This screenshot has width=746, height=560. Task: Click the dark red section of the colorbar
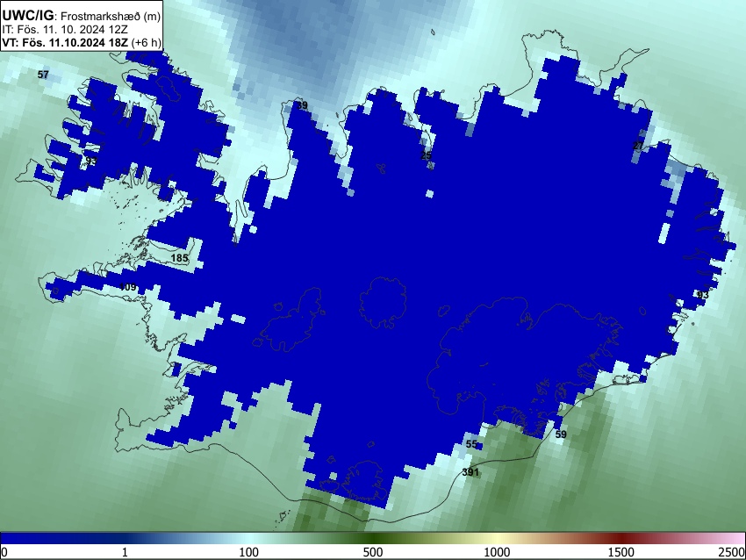(621, 539)
